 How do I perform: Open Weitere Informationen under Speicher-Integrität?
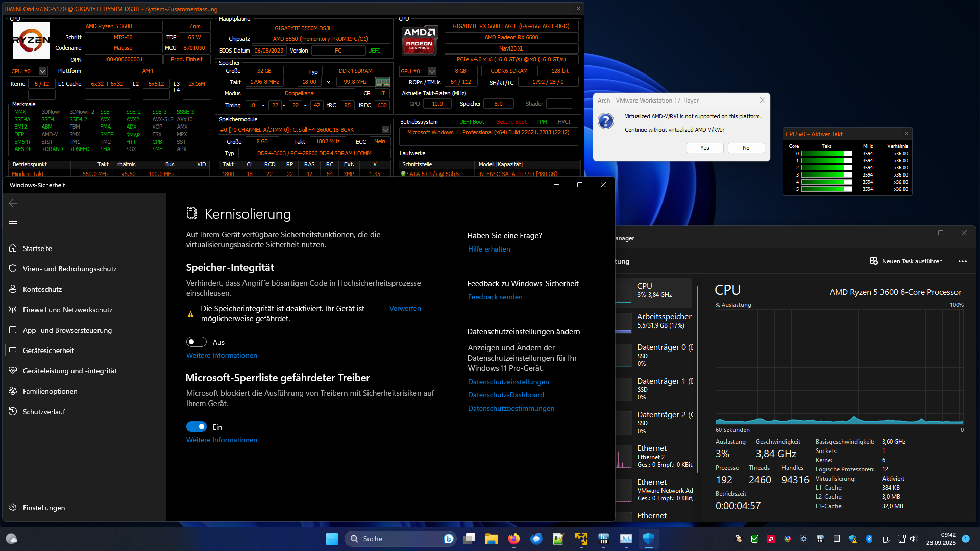pos(222,355)
